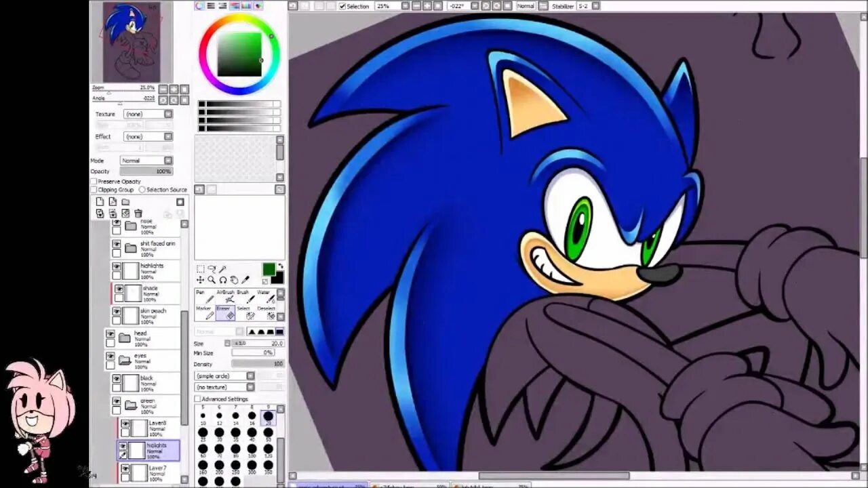Select the Pen tool
Screen dimensions: 868x488
point(206,296)
